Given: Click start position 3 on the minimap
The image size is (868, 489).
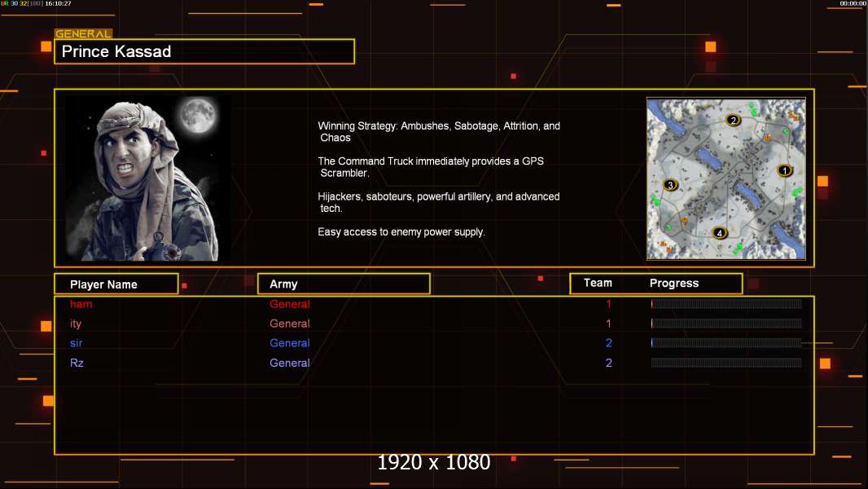Looking at the screenshot, I should [x=670, y=185].
